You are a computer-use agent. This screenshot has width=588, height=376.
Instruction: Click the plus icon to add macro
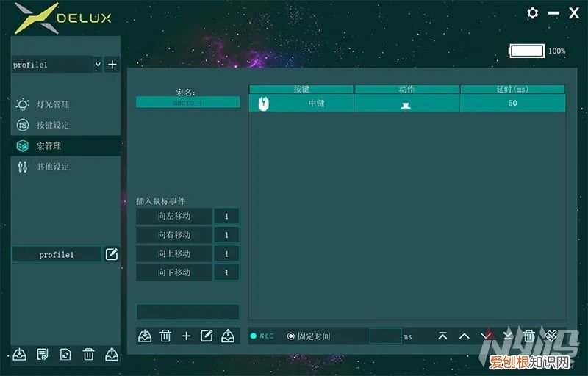pyautogui.click(x=186, y=336)
